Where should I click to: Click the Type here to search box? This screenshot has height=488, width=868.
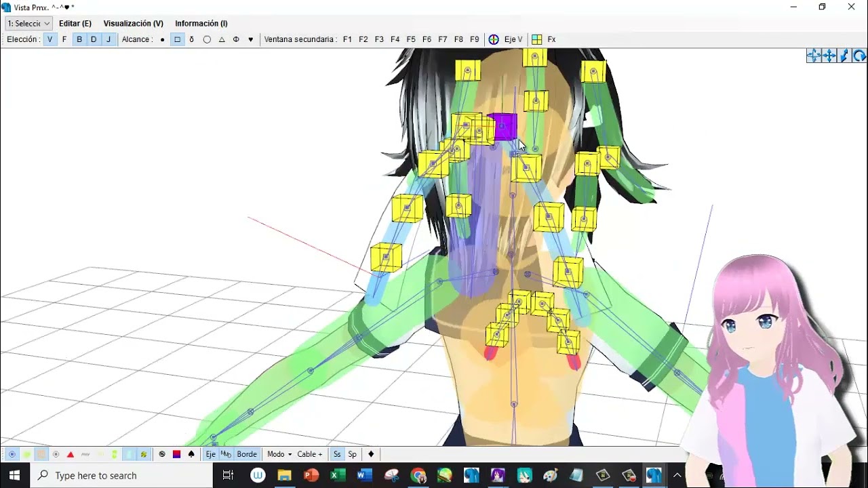(122, 475)
